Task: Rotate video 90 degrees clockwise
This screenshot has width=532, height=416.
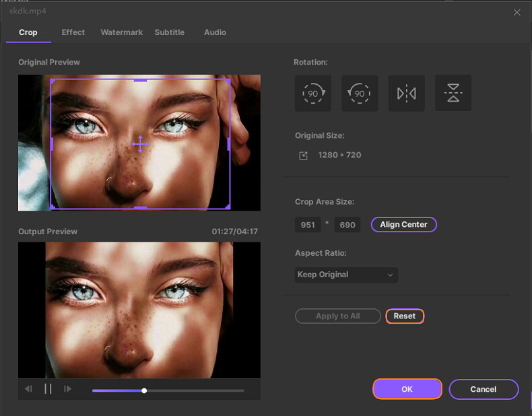Action: 313,93
